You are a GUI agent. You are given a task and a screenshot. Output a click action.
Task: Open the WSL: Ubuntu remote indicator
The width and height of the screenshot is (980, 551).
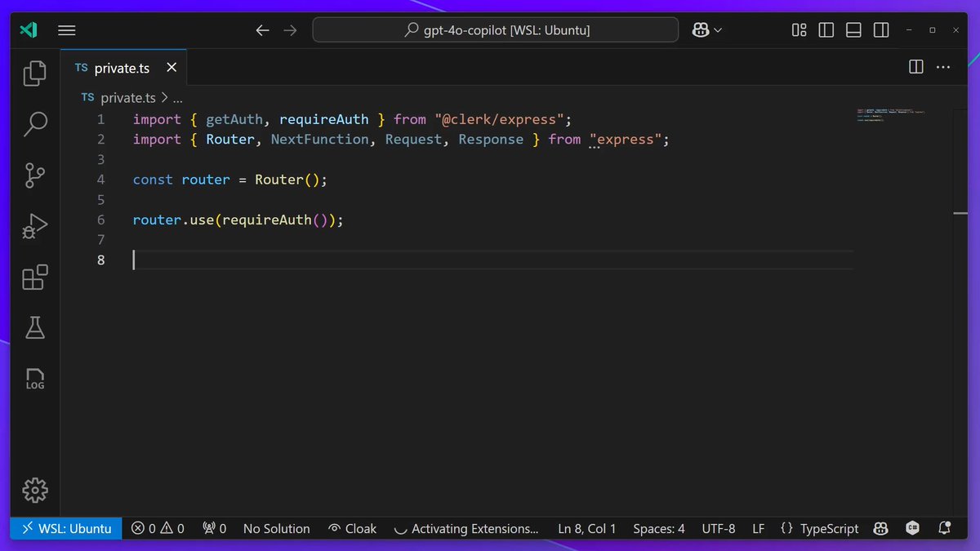coord(66,528)
